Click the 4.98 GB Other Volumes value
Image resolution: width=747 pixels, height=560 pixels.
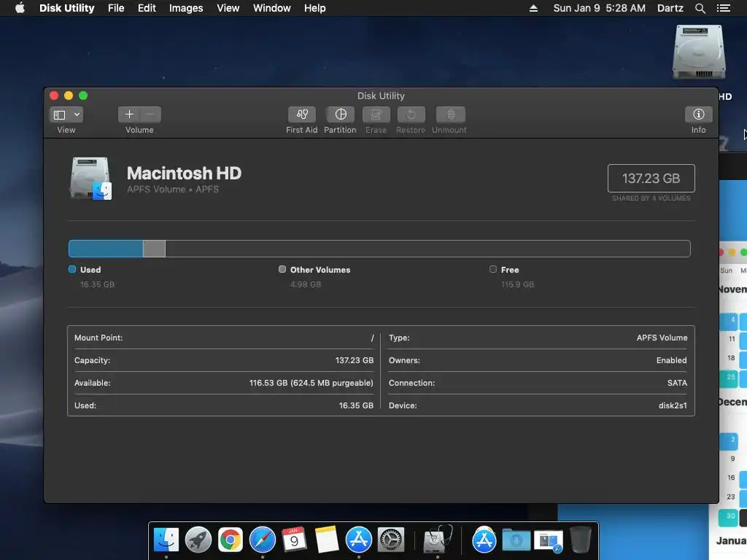pyautogui.click(x=306, y=284)
